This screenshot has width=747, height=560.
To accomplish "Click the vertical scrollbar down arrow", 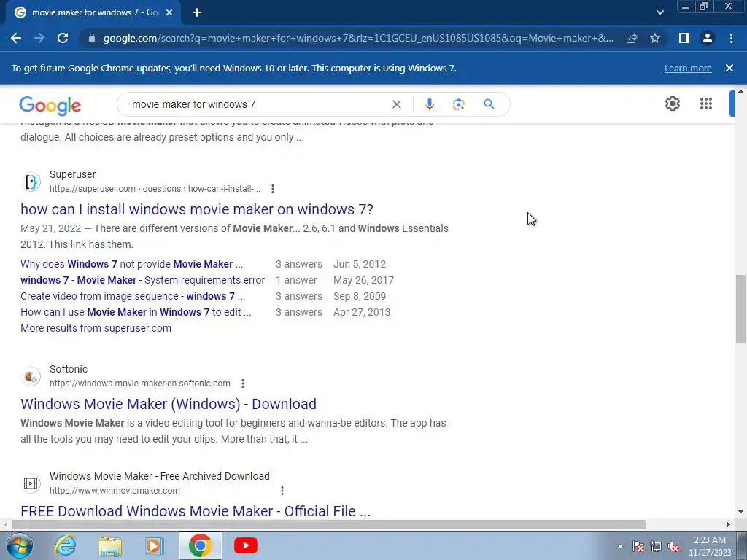I will (741, 513).
